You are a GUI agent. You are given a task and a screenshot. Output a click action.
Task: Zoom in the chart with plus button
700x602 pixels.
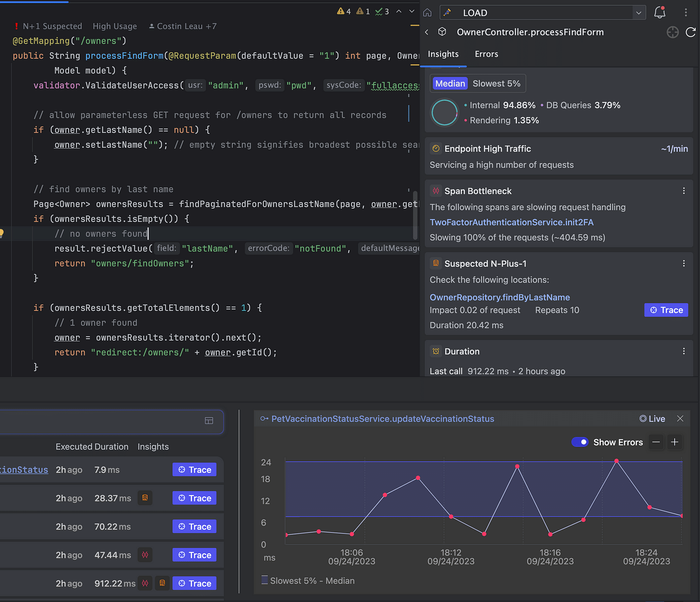point(675,442)
